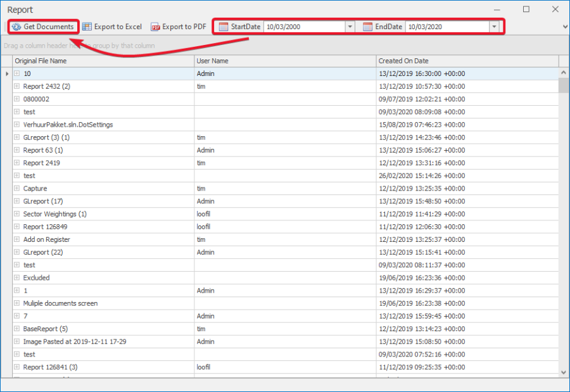Sort by Original File Name column
This screenshot has height=392, width=570.
click(101, 61)
